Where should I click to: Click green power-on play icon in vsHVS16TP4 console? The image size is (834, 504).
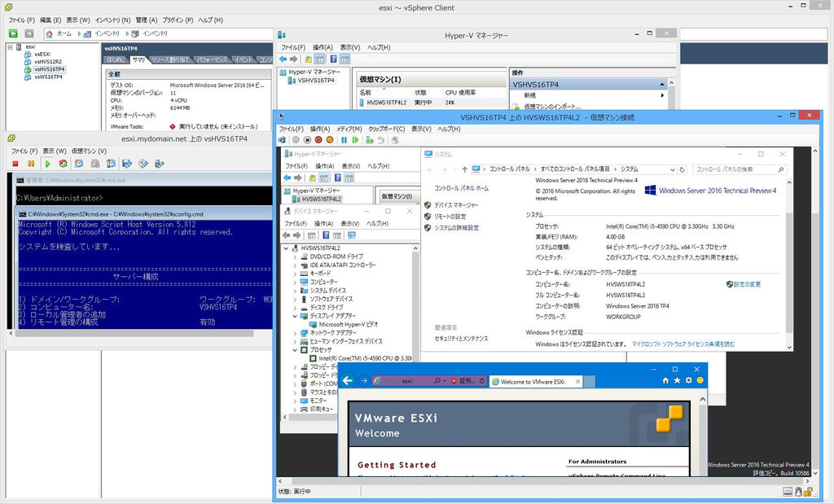(47, 164)
